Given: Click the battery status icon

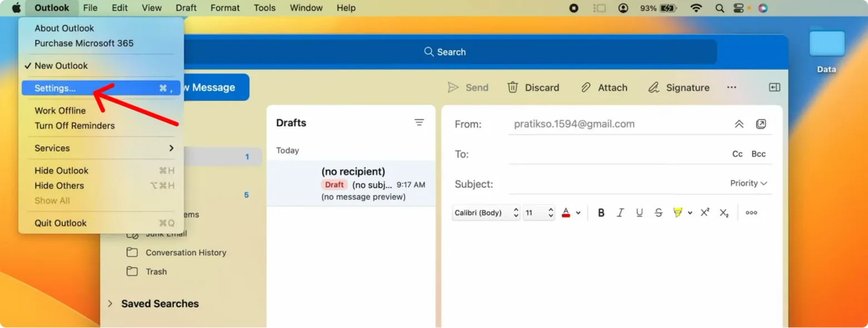Looking at the screenshot, I should pyautogui.click(x=668, y=8).
